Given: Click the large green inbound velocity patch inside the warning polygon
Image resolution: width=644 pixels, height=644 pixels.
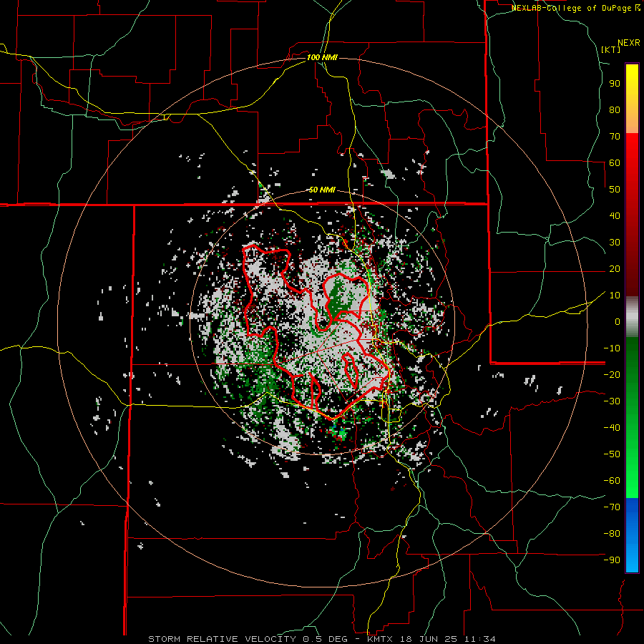Looking at the screenshot, I should coord(338,299).
